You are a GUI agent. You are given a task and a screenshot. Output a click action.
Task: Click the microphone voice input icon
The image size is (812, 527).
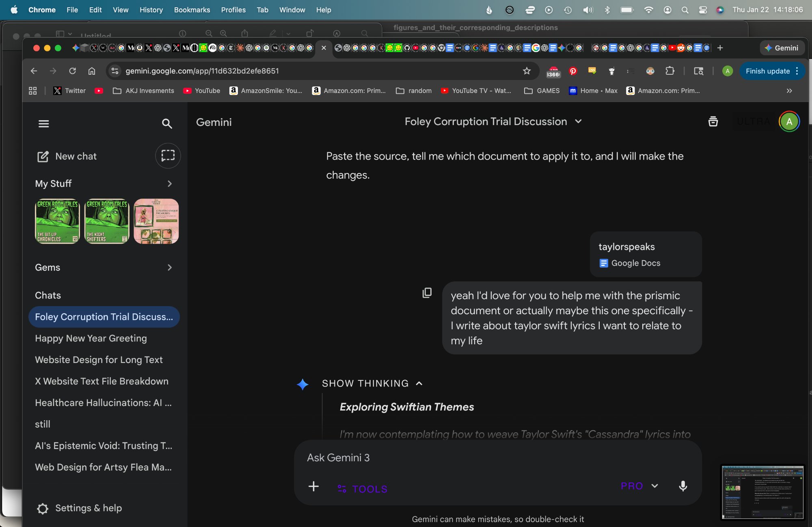point(683,486)
